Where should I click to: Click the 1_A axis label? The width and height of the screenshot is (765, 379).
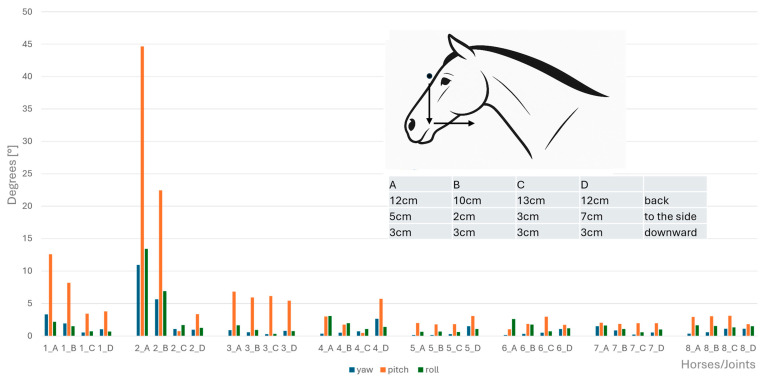pyautogui.click(x=50, y=349)
